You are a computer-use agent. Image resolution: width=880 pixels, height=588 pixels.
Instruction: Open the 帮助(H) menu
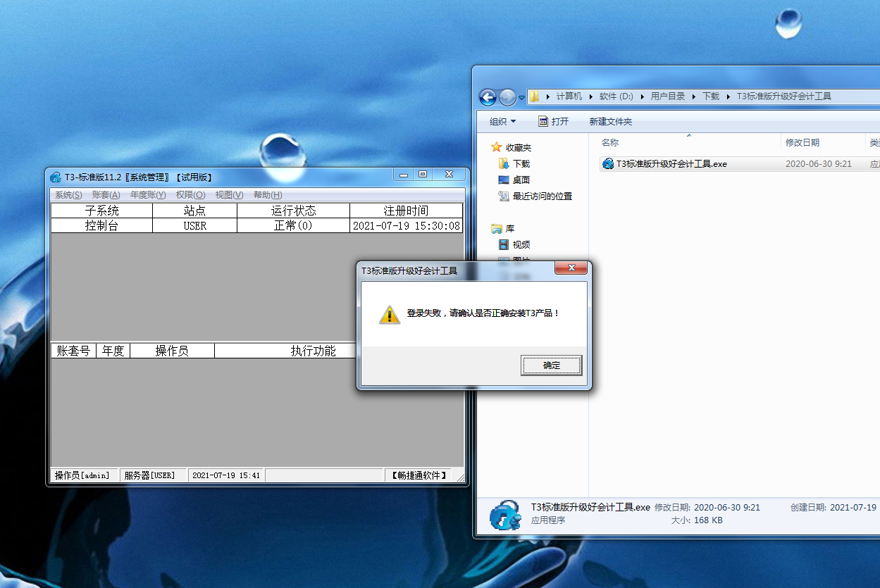click(268, 195)
